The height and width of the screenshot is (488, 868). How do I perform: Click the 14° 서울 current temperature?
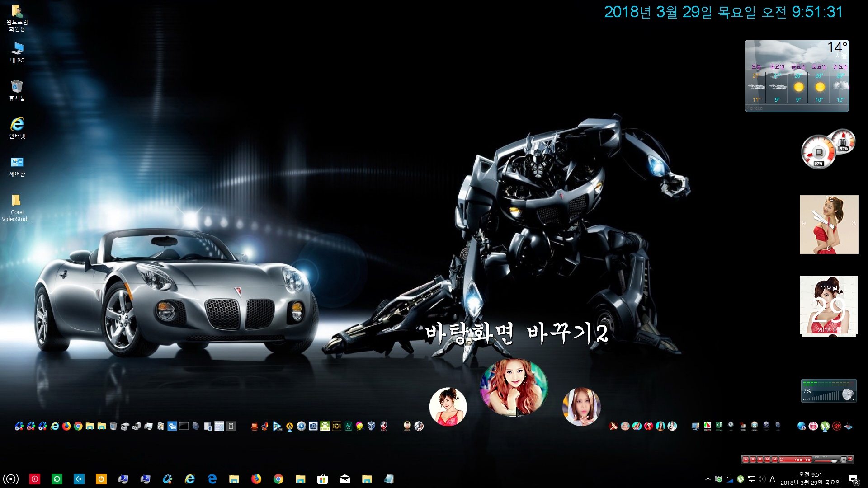pos(837,50)
